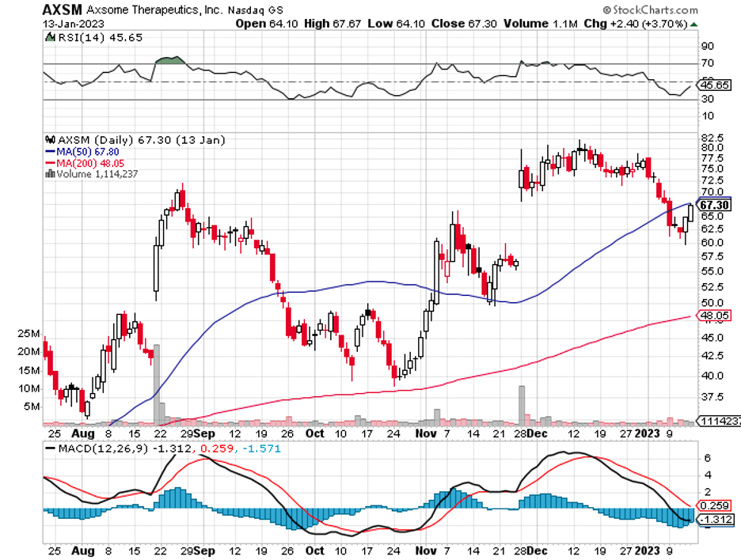Screen dimensions: 741x560
Task: Click the red MA(200) line swatch in the legend
Action: (50, 164)
